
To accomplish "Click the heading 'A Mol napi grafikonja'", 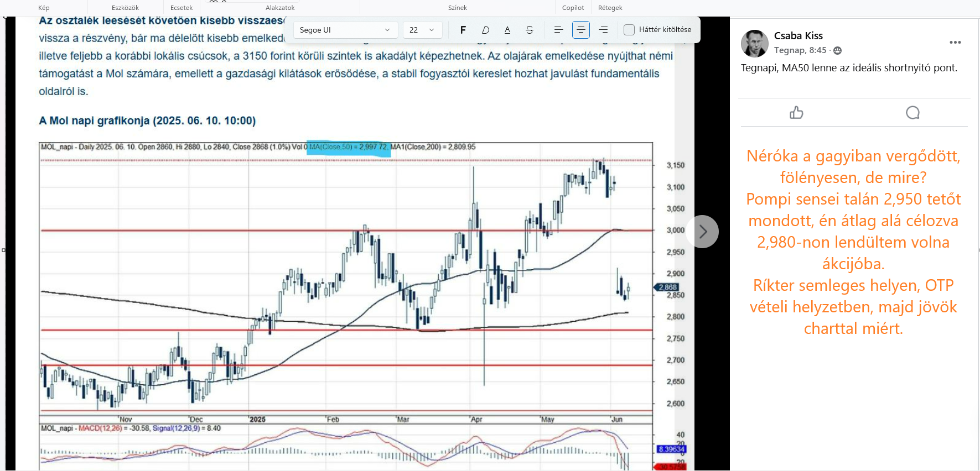I will click(x=147, y=121).
